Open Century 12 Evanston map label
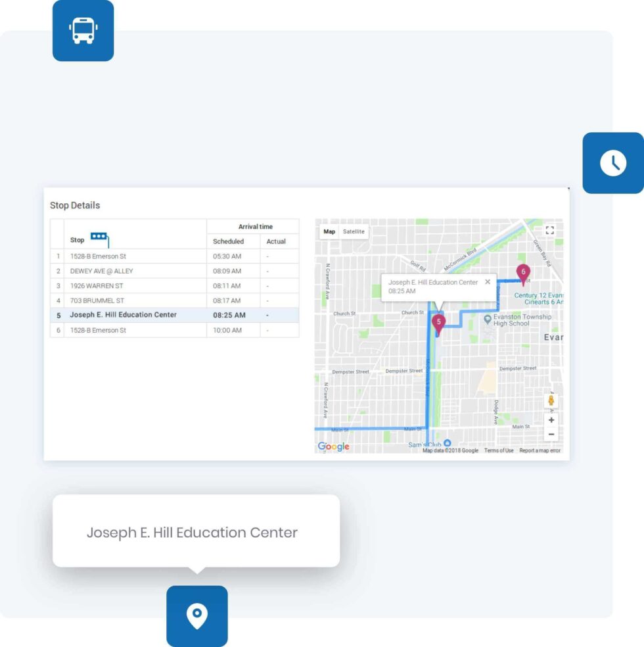 [x=534, y=295]
